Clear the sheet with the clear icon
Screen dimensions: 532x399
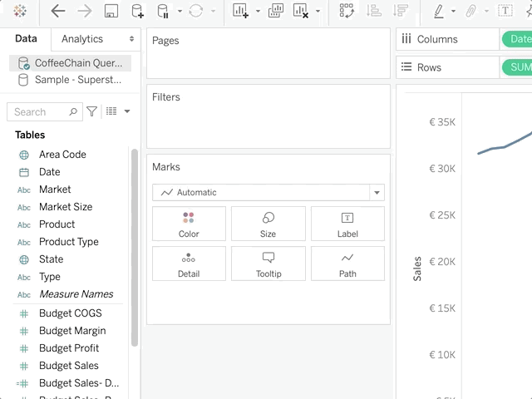302,11
